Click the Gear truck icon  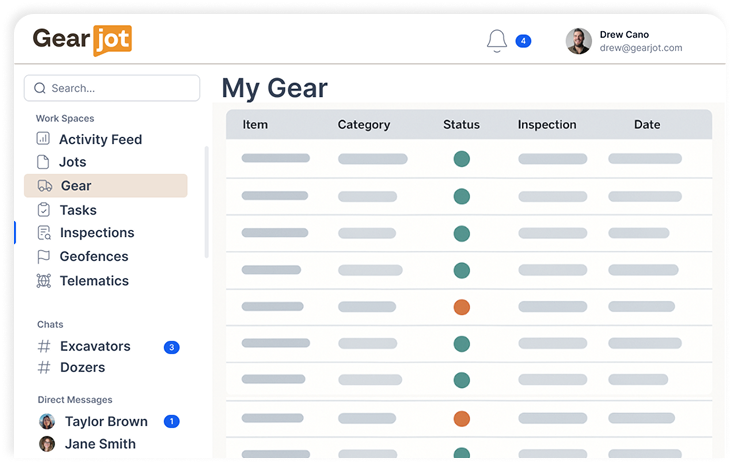click(x=44, y=186)
